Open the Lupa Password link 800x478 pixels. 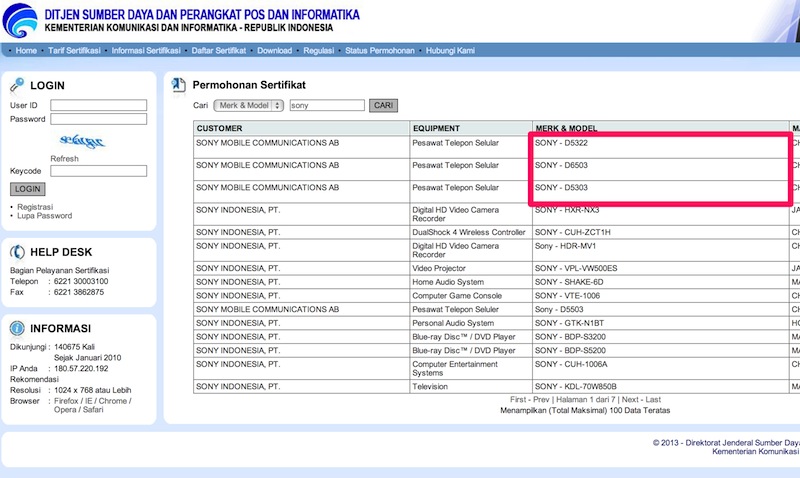(45, 216)
